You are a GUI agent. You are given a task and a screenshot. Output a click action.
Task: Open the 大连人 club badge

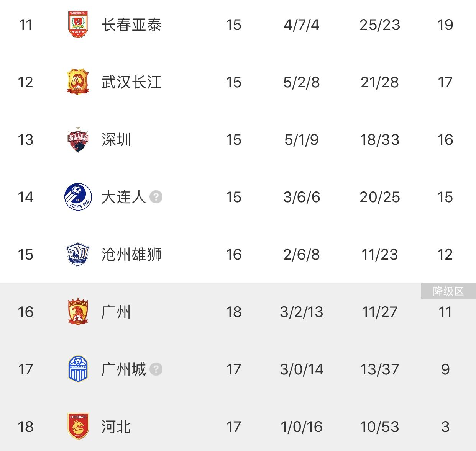coord(78,197)
